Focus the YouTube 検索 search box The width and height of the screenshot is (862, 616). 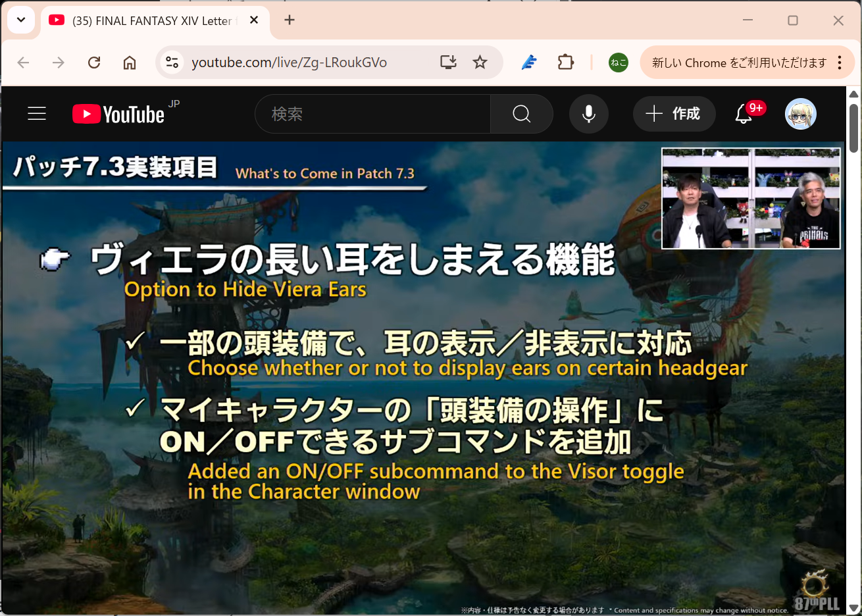click(x=372, y=114)
